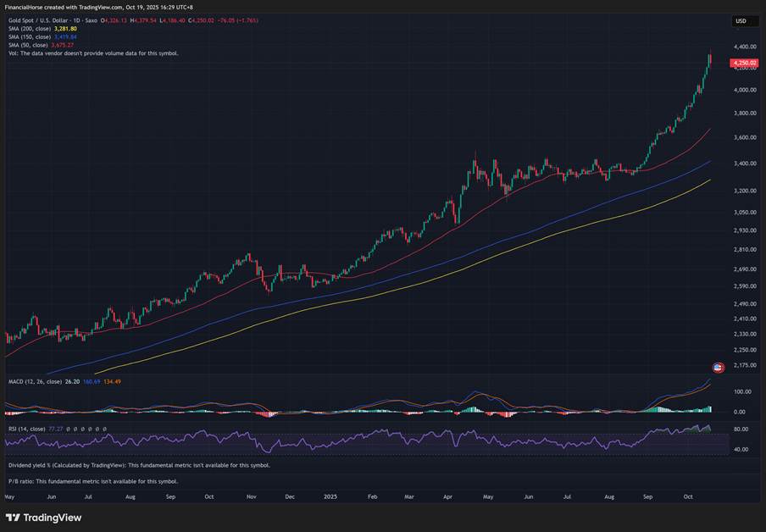
Task: Click the 4,400.00 price scale label
Action: point(744,47)
